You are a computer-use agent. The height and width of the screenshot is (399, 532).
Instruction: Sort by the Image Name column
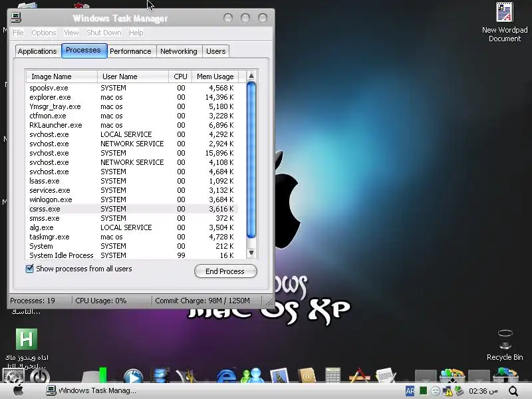(62, 76)
